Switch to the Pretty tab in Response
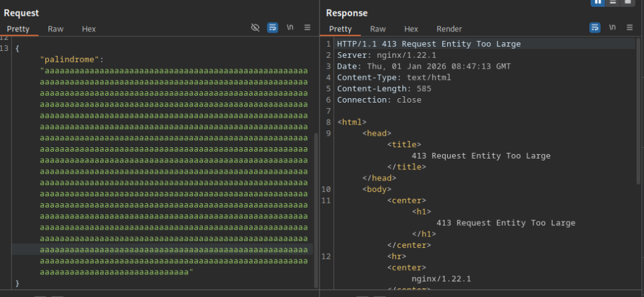The height and width of the screenshot is (297, 644). click(x=340, y=29)
